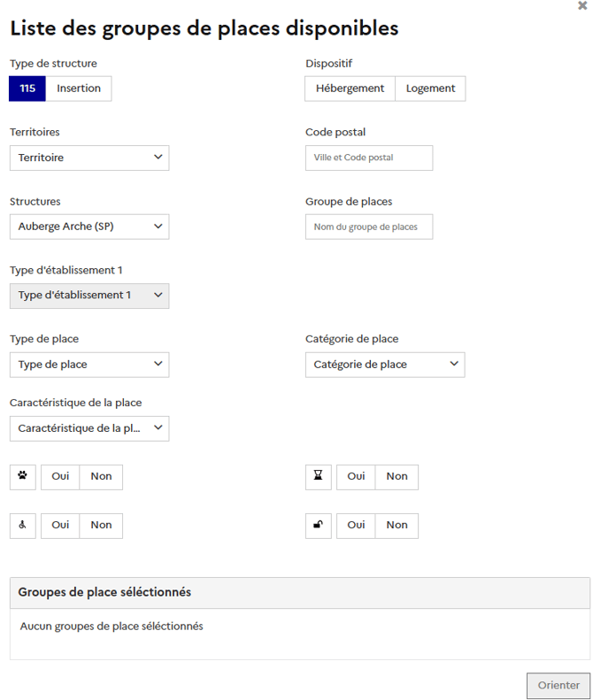Select Oui next to the paw icon
This screenshot has width=593, height=700.
point(60,476)
